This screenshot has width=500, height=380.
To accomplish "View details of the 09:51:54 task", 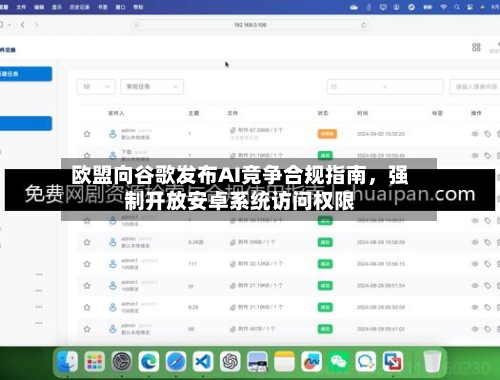I will tap(475, 286).
